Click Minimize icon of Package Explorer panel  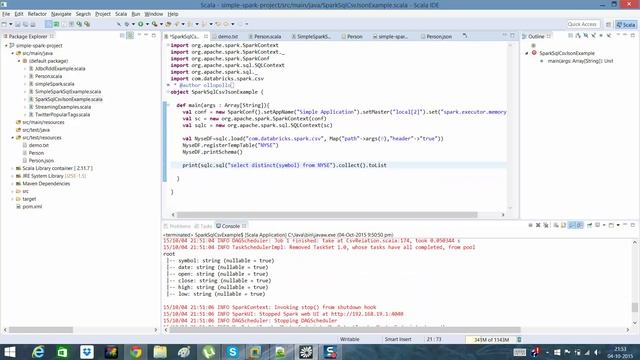pos(146,36)
